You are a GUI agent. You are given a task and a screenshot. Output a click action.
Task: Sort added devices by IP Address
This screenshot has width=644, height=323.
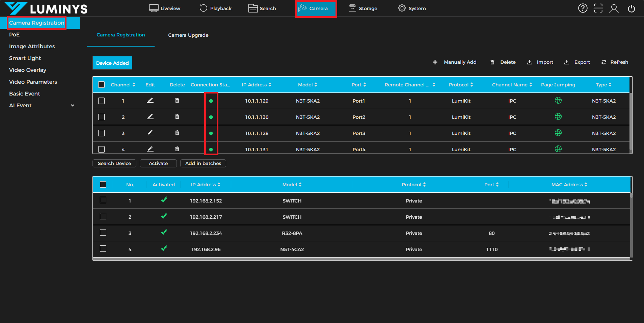257,85
